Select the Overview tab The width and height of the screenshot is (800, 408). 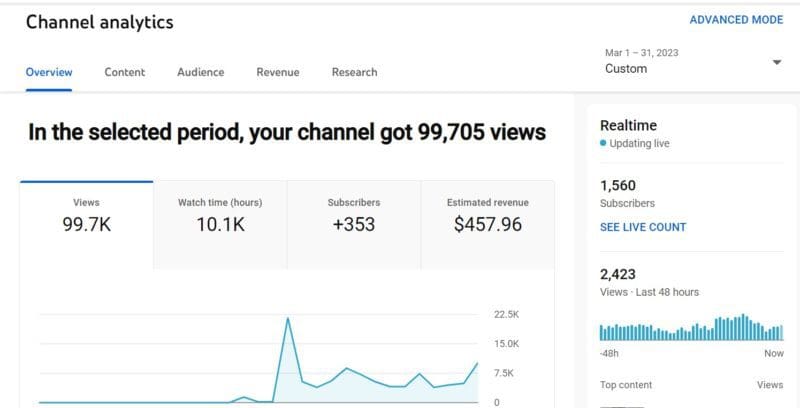click(49, 72)
